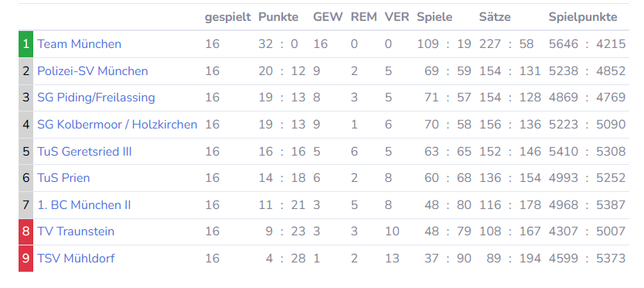Click the green rank 1 badge
This screenshot has width=644, height=288.
pyautogui.click(x=26, y=44)
